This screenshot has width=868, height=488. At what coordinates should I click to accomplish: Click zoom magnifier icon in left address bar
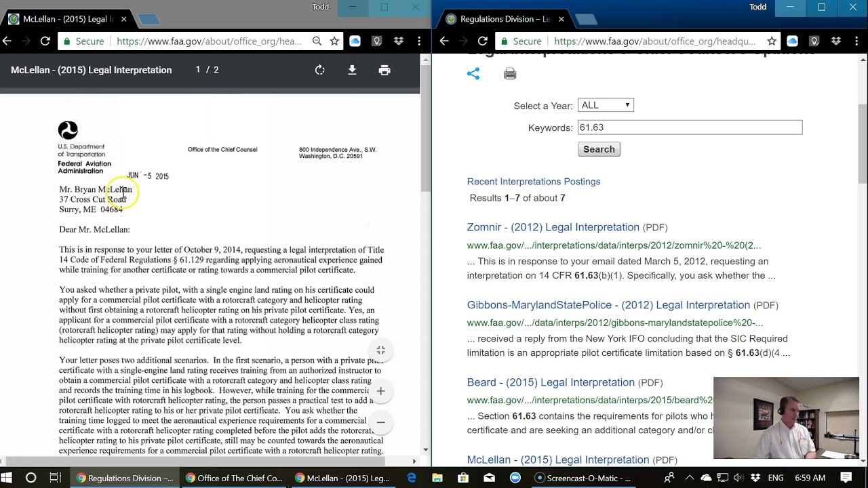[317, 41]
